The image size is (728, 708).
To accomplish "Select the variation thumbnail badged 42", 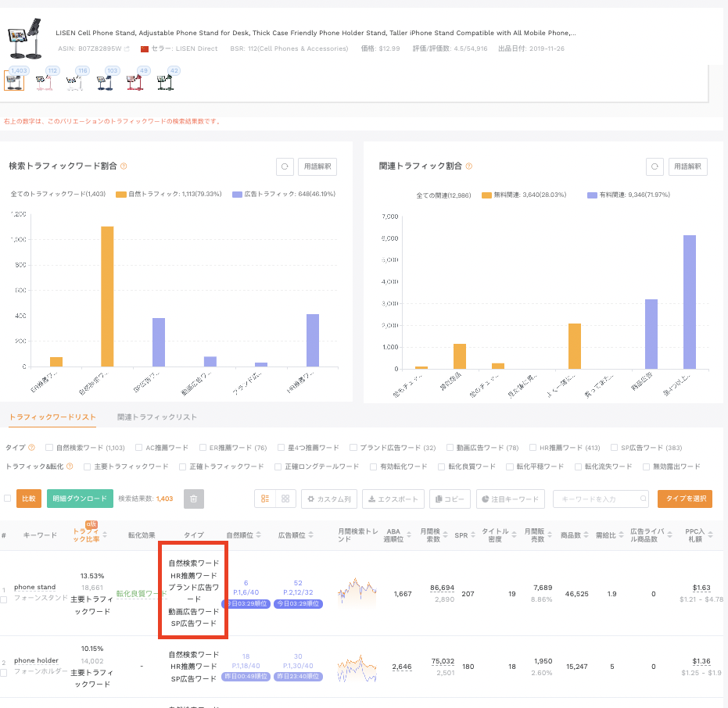I will click(x=165, y=81).
